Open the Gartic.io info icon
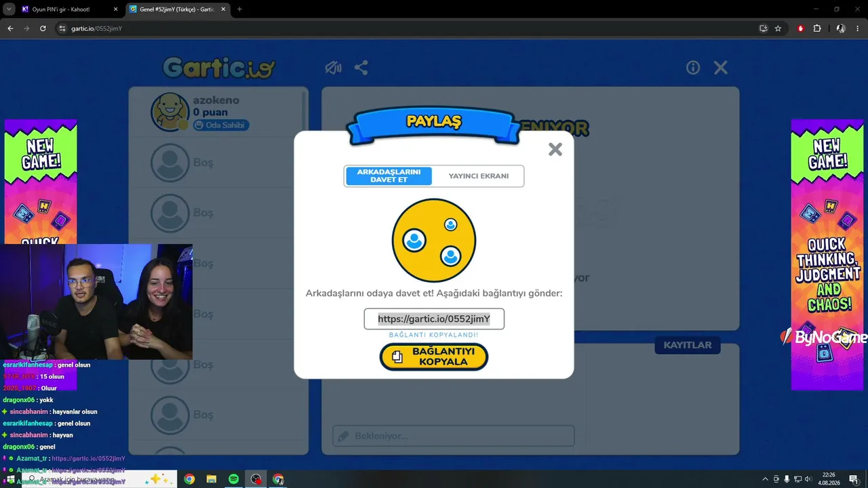 [693, 68]
